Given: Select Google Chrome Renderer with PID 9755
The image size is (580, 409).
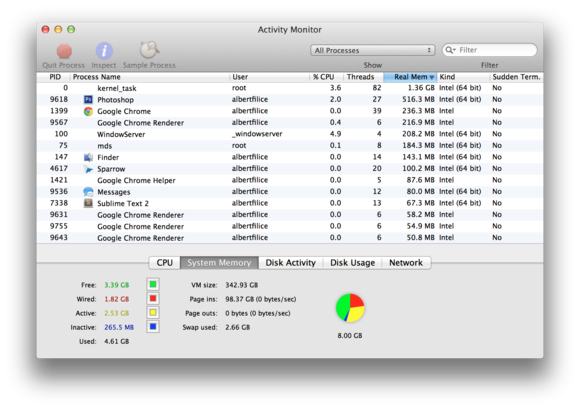Looking at the screenshot, I should pos(290,226).
